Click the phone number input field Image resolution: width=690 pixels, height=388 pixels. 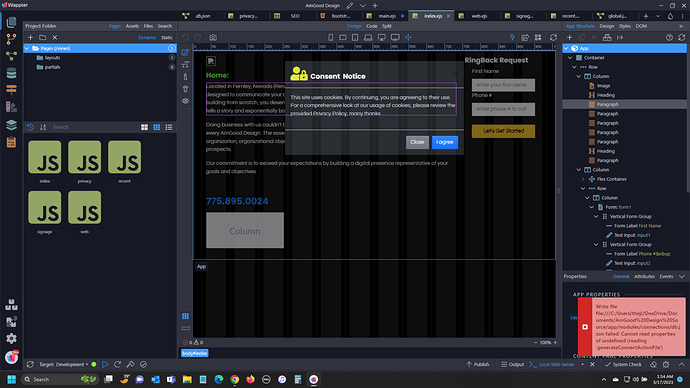pos(503,109)
